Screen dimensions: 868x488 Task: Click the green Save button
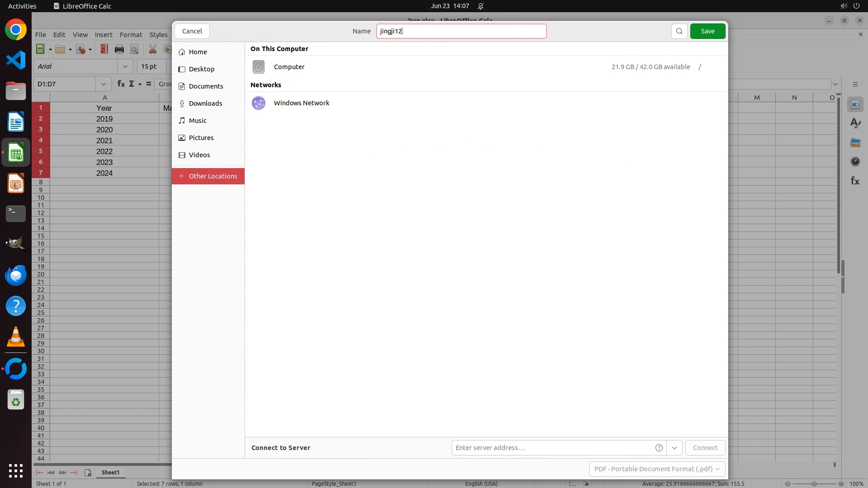pos(708,31)
